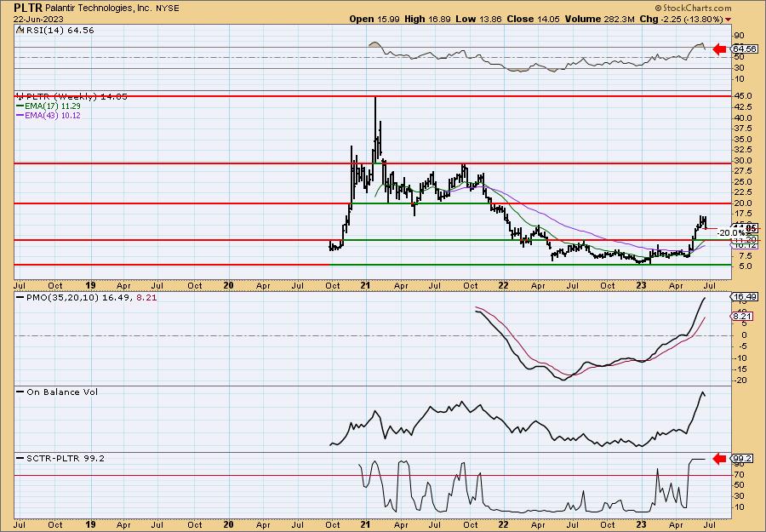The image size is (766, 532).
Task: Click the '-20.0%' price annotation
Action: pyautogui.click(x=730, y=233)
